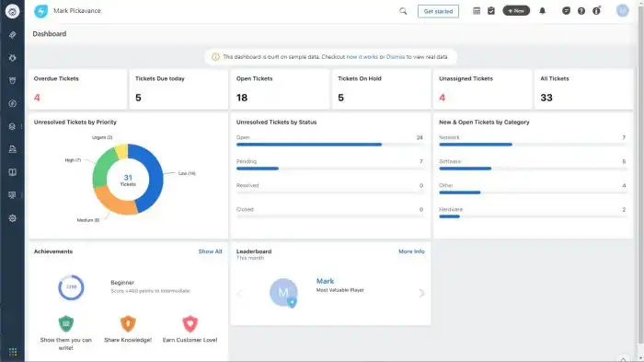Image resolution: width=644 pixels, height=362 pixels.
Task: Show next leaderboard entry with right chevron
Action: tap(421, 293)
